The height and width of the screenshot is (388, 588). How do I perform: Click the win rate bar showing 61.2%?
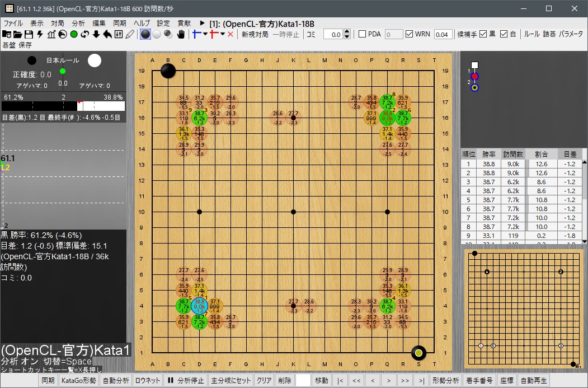[x=63, y=106]
